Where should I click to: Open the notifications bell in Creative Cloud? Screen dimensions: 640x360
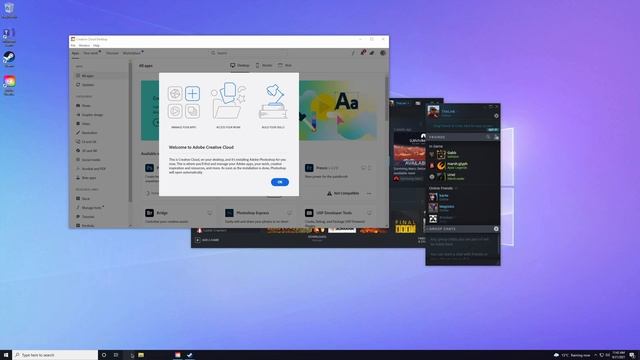pyautogui.click(x=363, y=53)
